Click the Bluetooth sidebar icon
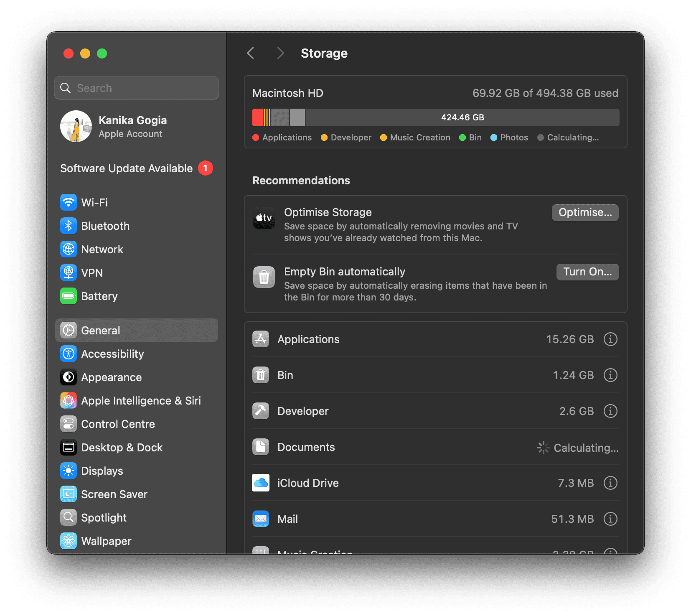Screen dimensions: 691x616 (x=69, y=226)
